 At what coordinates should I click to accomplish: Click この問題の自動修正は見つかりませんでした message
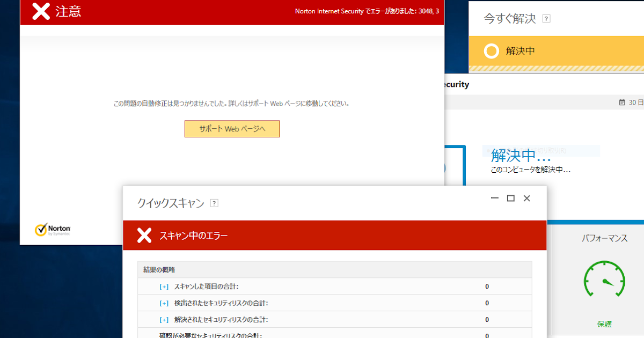coord(232,103)
